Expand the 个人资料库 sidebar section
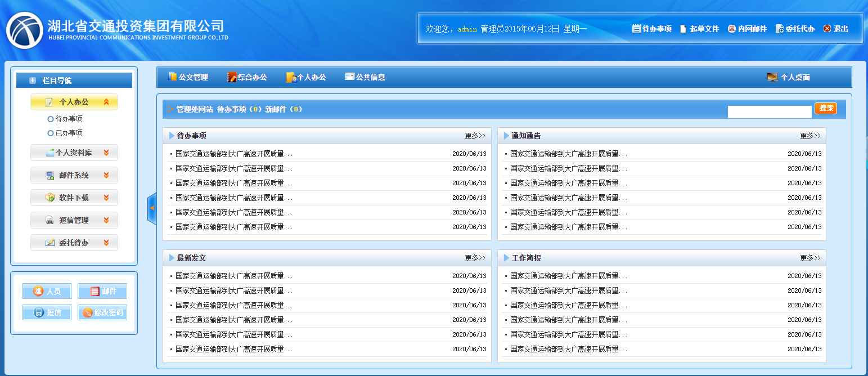The image size is (868, 376). click(74, 153)
